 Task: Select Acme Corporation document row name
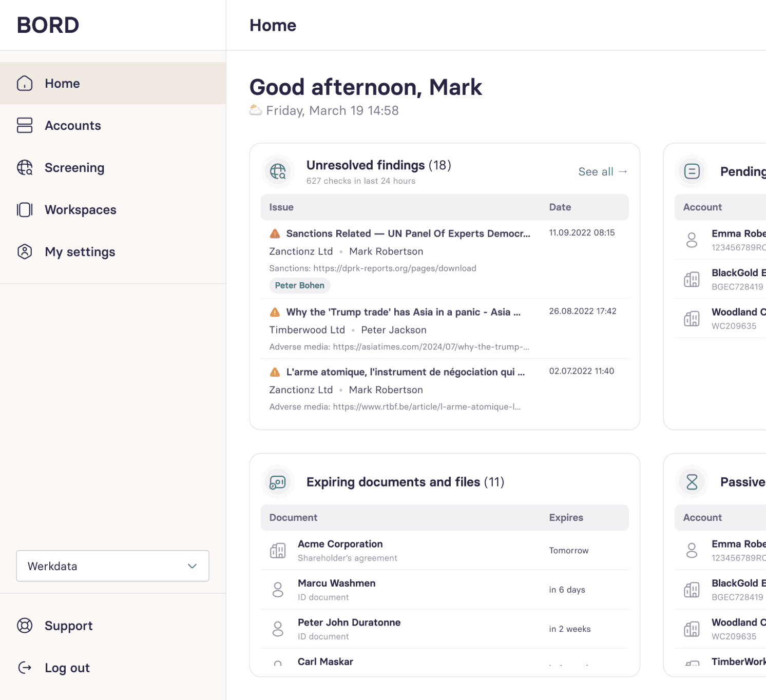click(340, 544)
